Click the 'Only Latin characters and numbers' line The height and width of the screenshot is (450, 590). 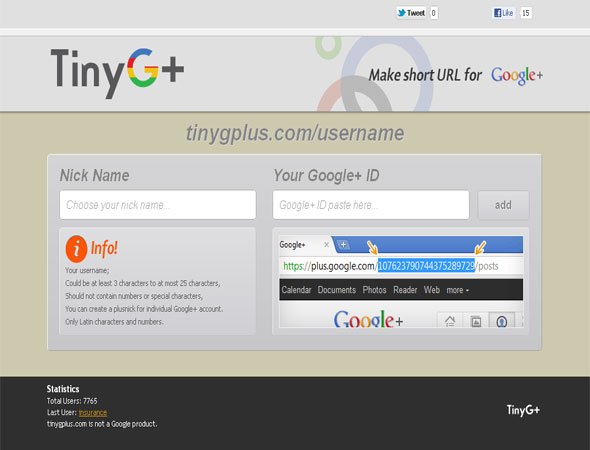click(x=114, y=322)
